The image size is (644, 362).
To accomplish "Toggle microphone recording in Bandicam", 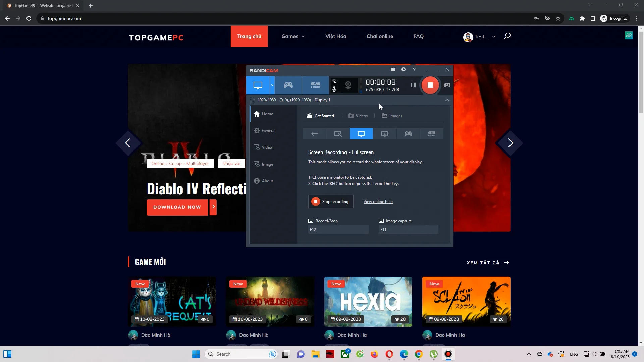I will click(x=334, y=89).
